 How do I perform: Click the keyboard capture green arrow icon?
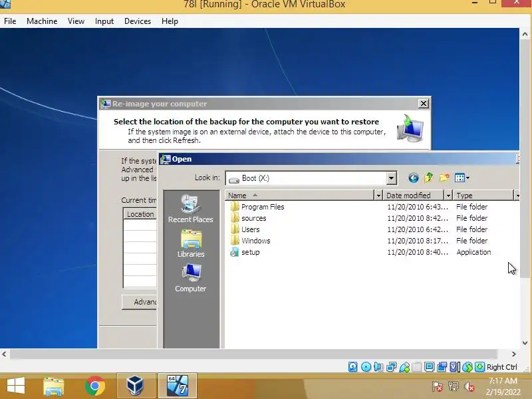coord(479,367)
